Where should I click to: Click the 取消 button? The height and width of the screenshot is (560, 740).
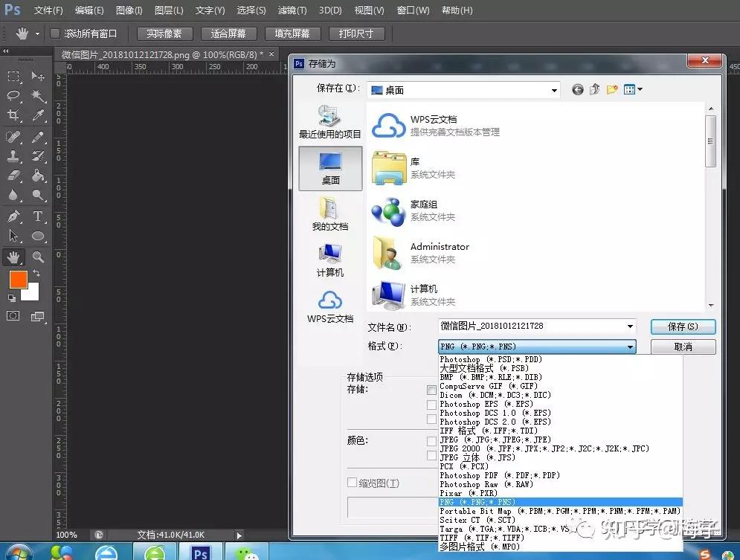click(x=683, y=347)
